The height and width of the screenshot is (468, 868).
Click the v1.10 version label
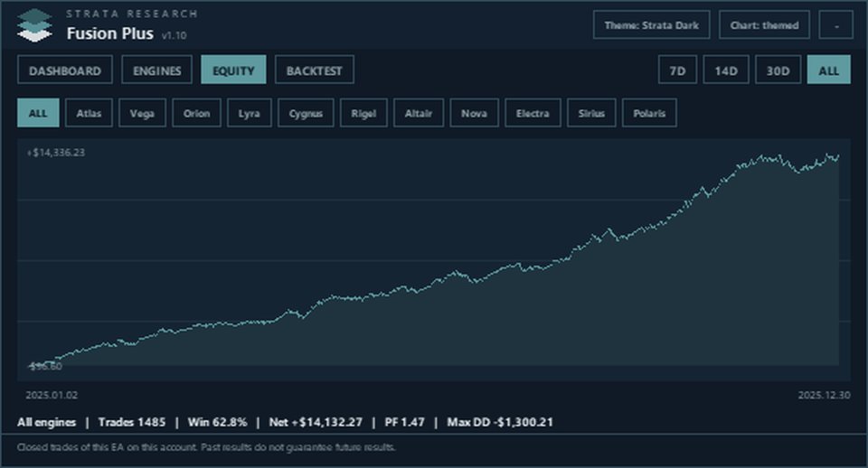pos(175,35)
